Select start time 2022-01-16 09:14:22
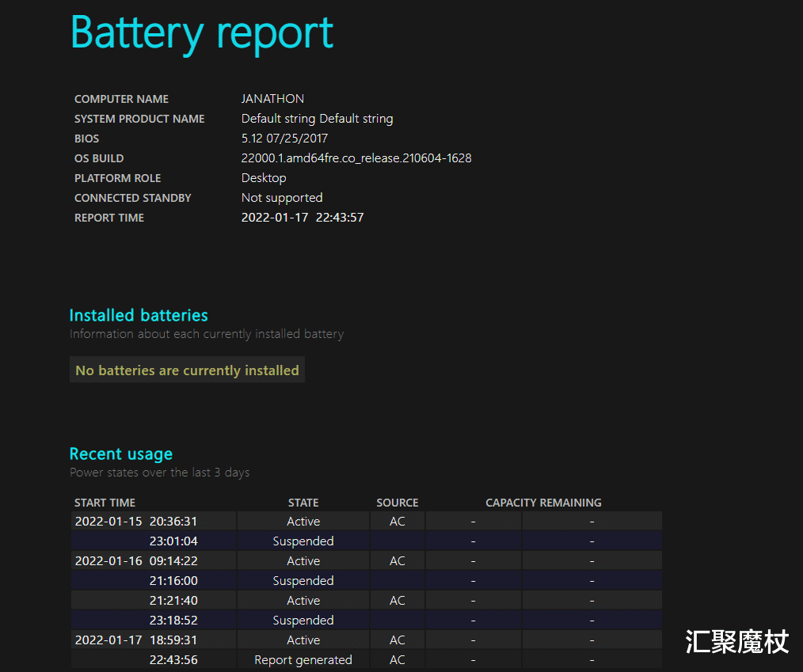803x672 pixels. pos(135,561)
